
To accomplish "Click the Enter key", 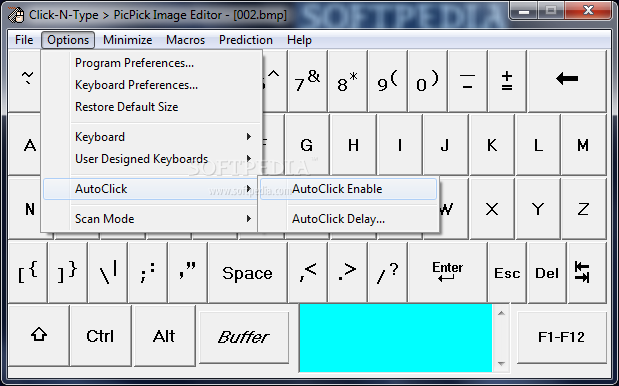I will 448,272.
